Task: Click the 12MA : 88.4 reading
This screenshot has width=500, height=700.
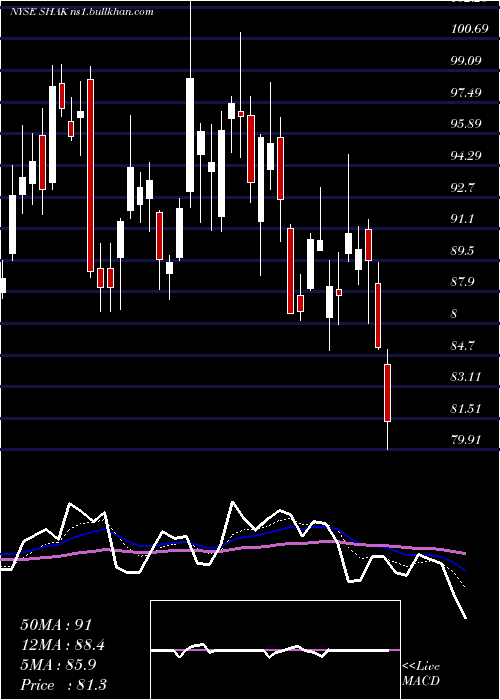Action: 63,645
